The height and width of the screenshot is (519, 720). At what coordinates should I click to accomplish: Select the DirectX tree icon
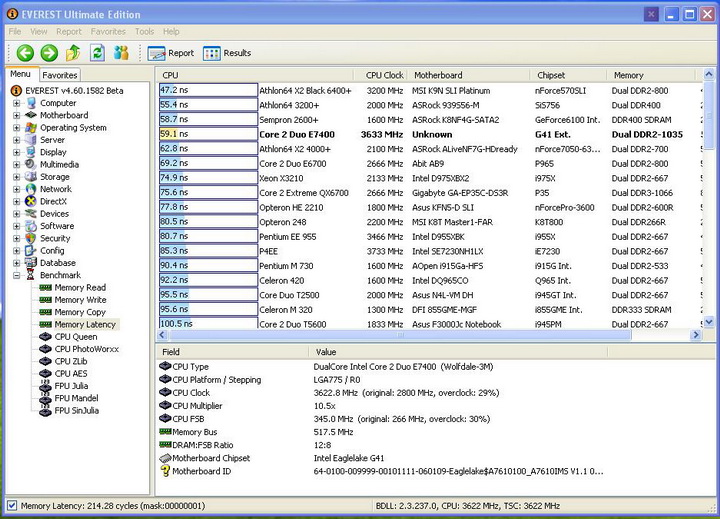click(x=31, y=201)
